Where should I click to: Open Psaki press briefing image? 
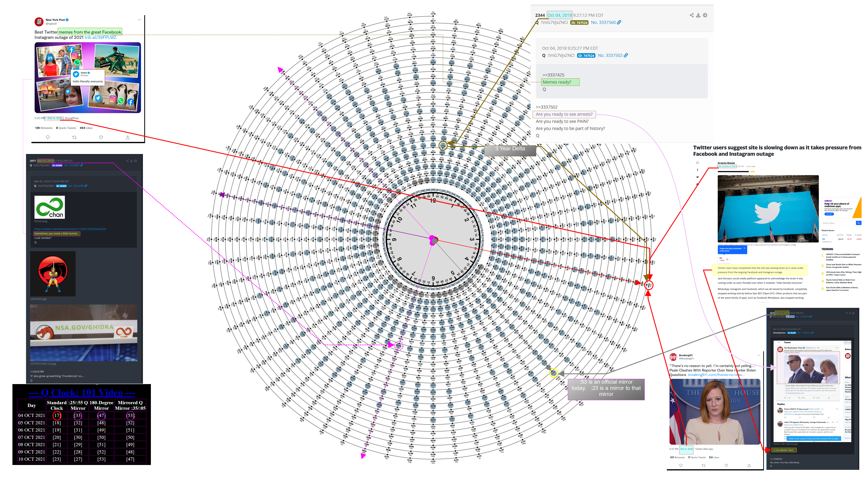coord(715,412)
